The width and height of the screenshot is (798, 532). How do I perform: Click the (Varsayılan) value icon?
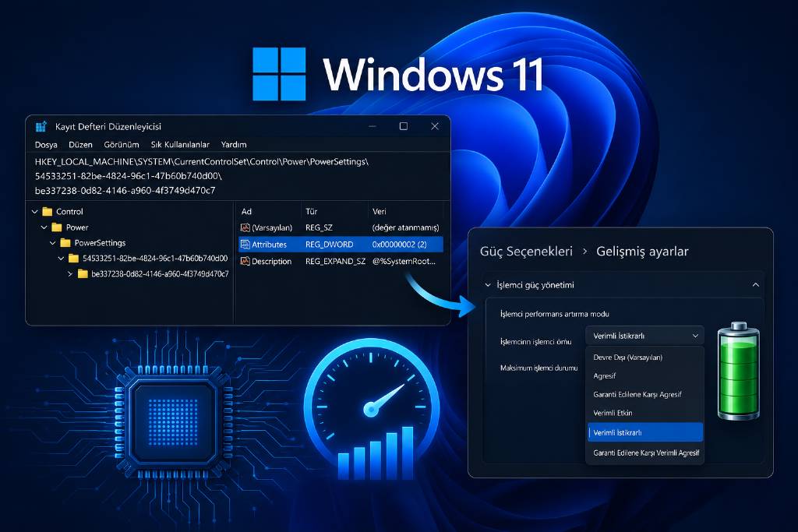click(245, 227)
